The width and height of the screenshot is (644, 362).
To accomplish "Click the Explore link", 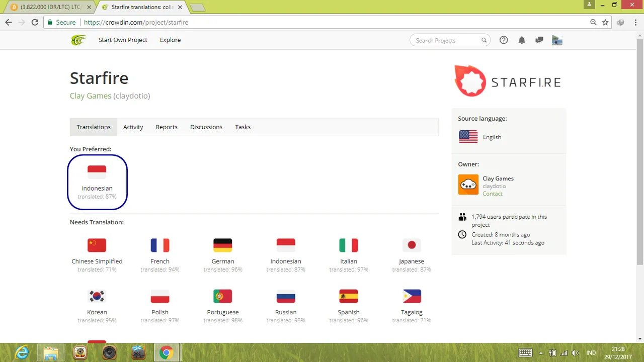I will [170, 40].
